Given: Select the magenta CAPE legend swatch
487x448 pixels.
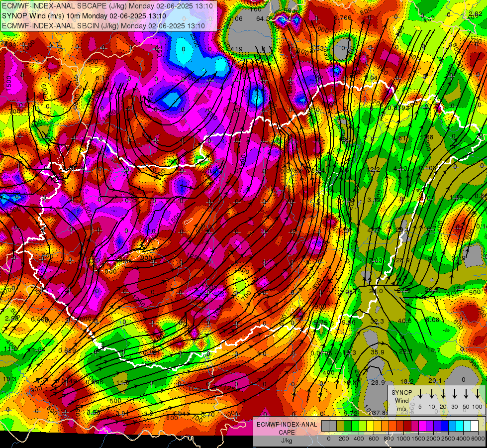Looking at the screenshot, I should [422, 426].
